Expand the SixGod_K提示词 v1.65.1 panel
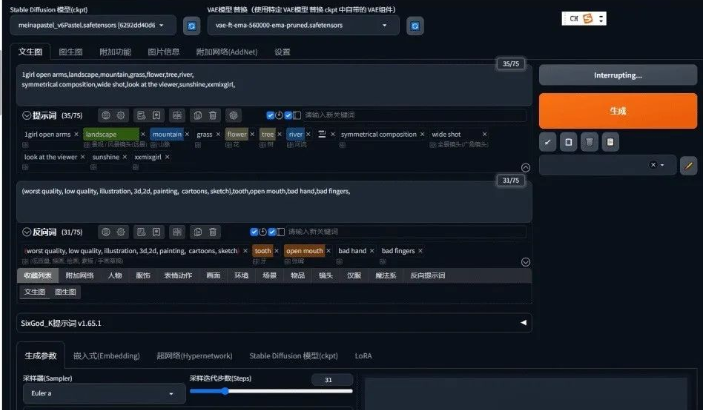Image resolution: width=703 pixels, height=410 pixels. pos(274,323)
